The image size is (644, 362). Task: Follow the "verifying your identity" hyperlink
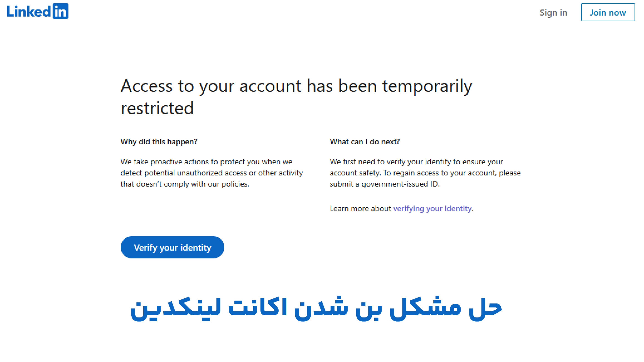(432, 209)
